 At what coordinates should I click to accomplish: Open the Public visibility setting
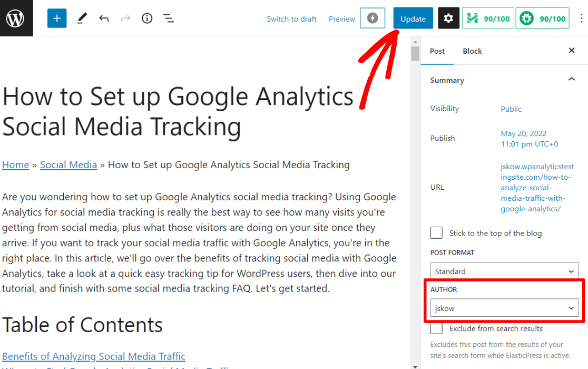tap(511, 109)
